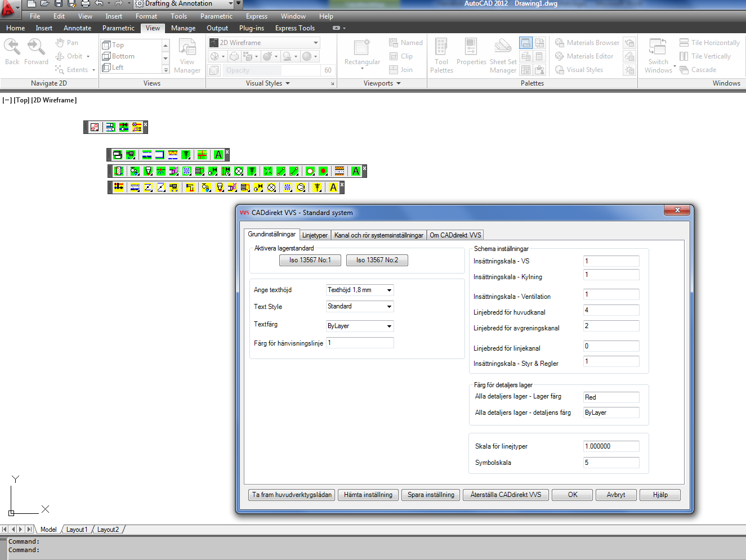The height and width of the screenshot is (560, 746).
Task: Click the Lager färg field showing Red
Action: point(611,397)
